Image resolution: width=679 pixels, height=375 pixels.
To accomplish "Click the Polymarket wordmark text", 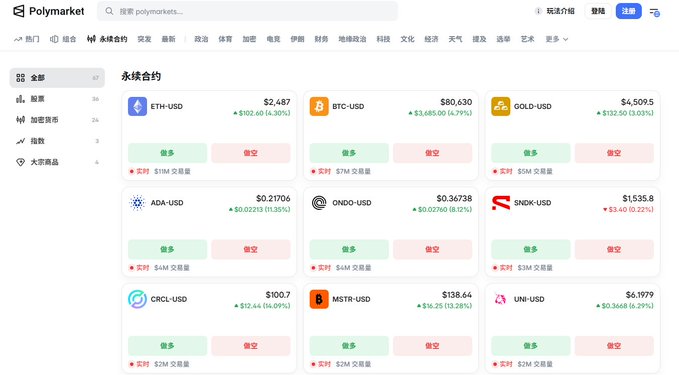I will click(x=57, y=11).
